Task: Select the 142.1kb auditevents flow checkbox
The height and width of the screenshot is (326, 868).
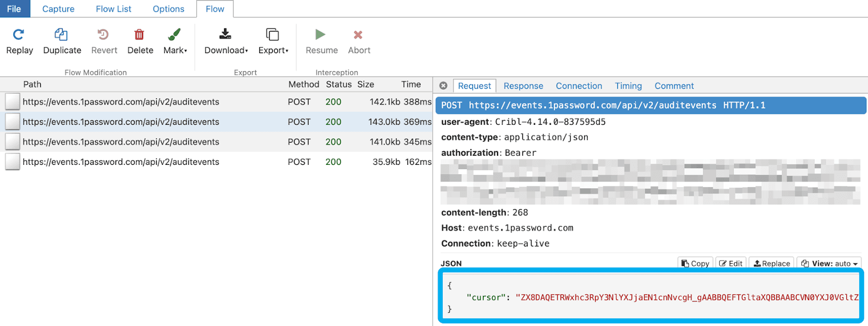Action: click(x=12, y=102)
